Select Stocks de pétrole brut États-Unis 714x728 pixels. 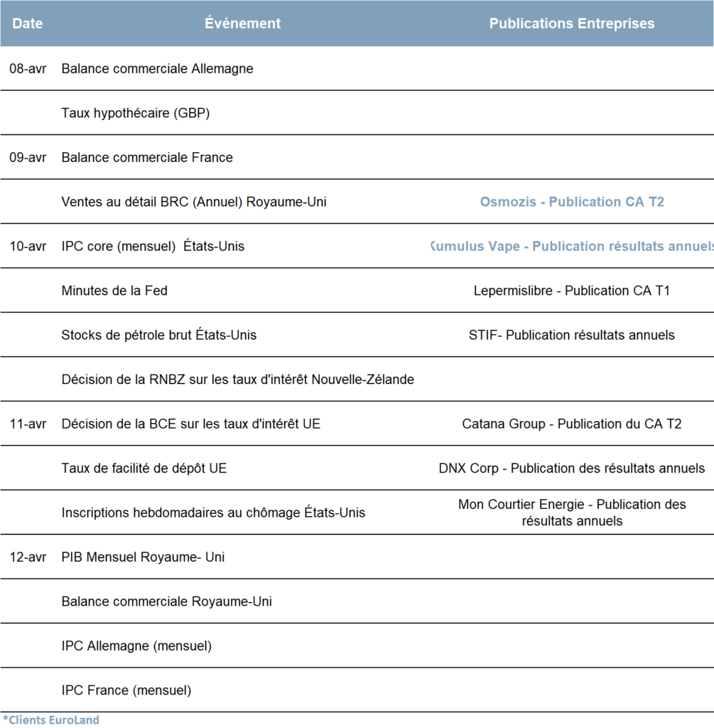tap(158, 335)
